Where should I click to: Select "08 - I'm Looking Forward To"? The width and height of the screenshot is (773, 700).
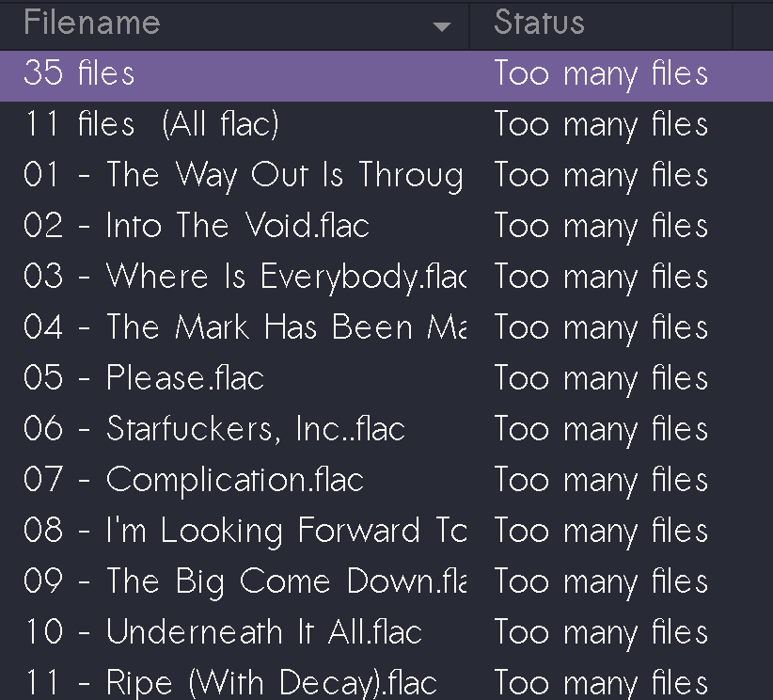[188, 530]
